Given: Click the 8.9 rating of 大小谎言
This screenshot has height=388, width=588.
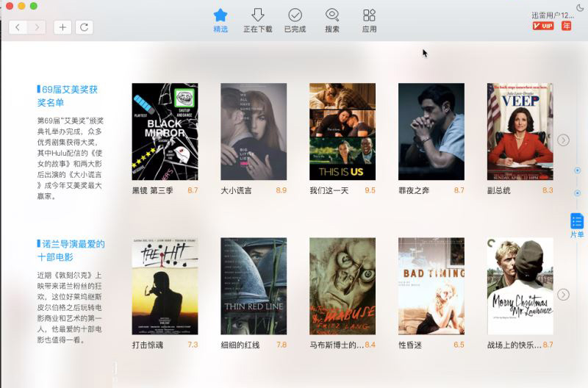Looking at the screenshot, I should [x=282, y=190].
